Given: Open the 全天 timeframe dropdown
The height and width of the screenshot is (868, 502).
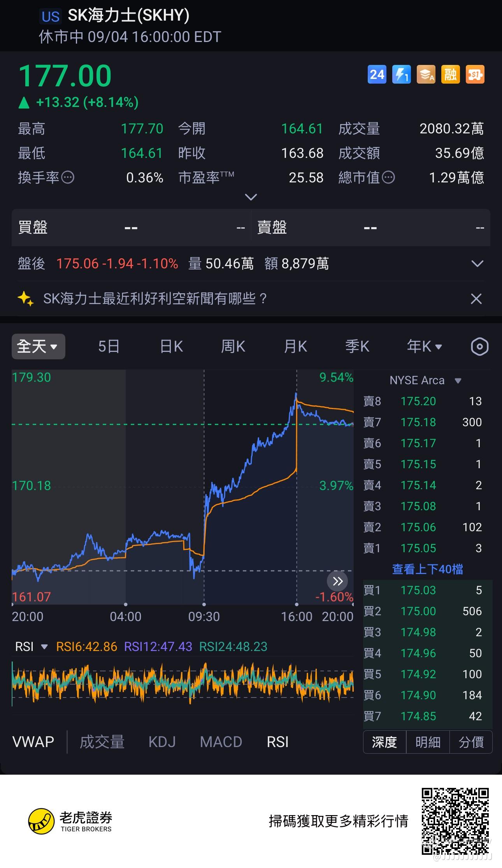Looking at the screenshot, I should coord(38,346).
